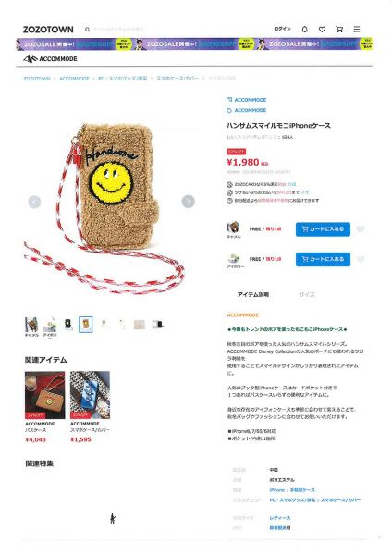
Task: Open the hamburger menu icon
Action: click(357, 29)
